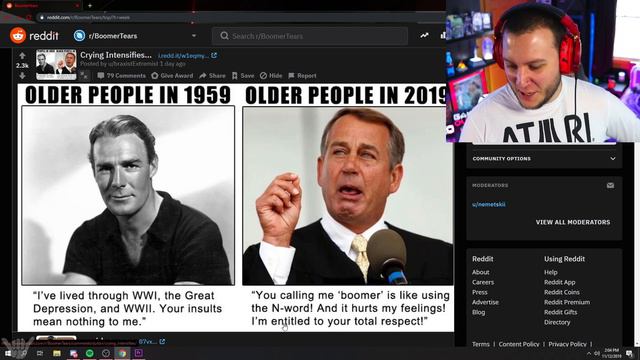640x360 pixels.
Task: Select the BoomerTears browser tab
Action: (42, 6)
